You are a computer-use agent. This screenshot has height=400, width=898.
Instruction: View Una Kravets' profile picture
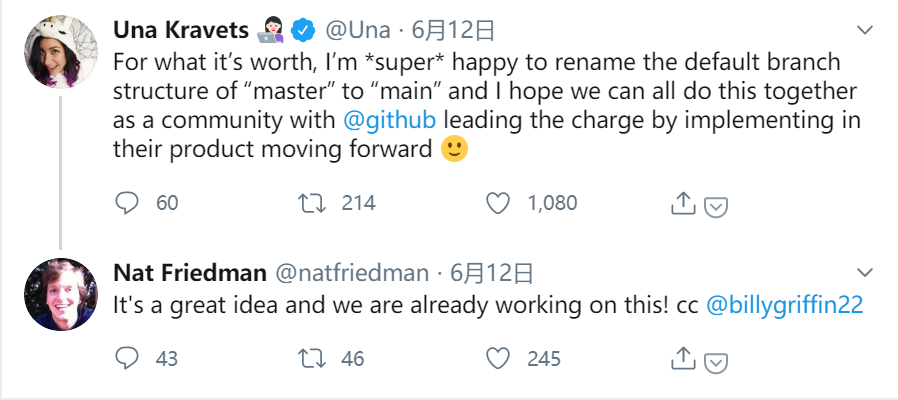[x=62, y=53]
